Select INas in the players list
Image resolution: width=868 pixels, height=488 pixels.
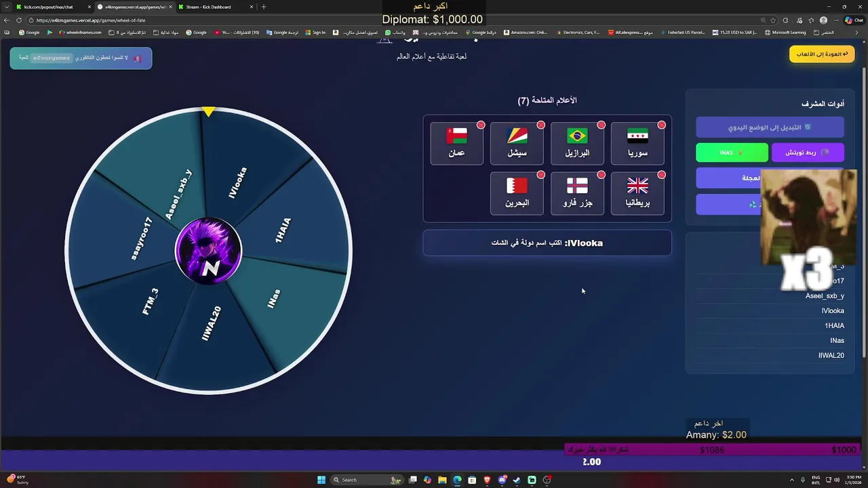[x=837, y=340]
